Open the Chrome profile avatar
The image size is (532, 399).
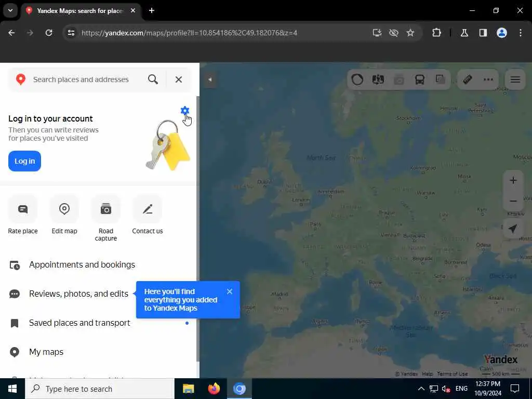[502, 33]
